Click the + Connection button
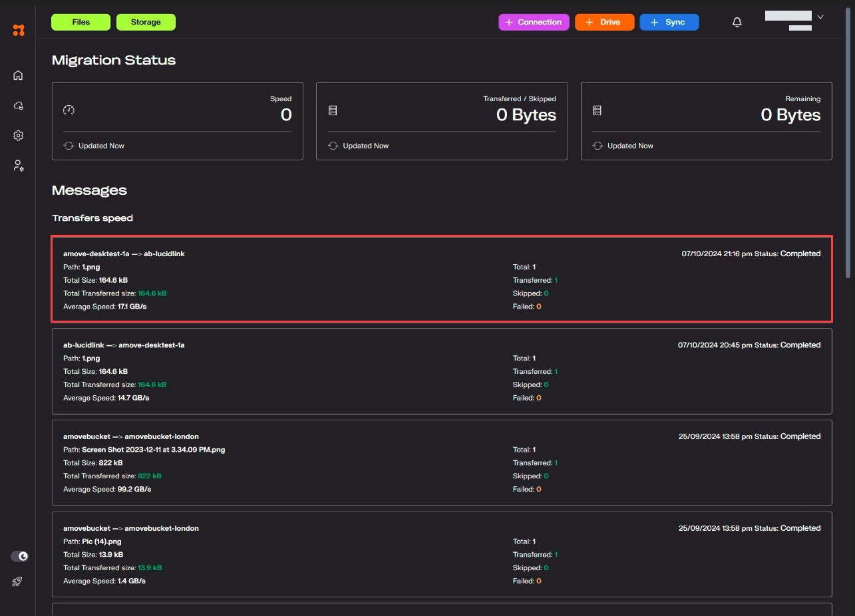The height and width of the screenshot is (616, 855). click(534, 23)
